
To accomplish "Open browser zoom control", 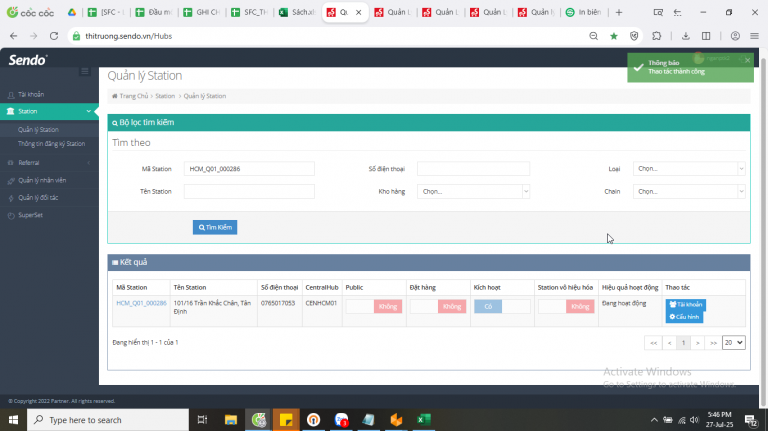I will 594,36.
